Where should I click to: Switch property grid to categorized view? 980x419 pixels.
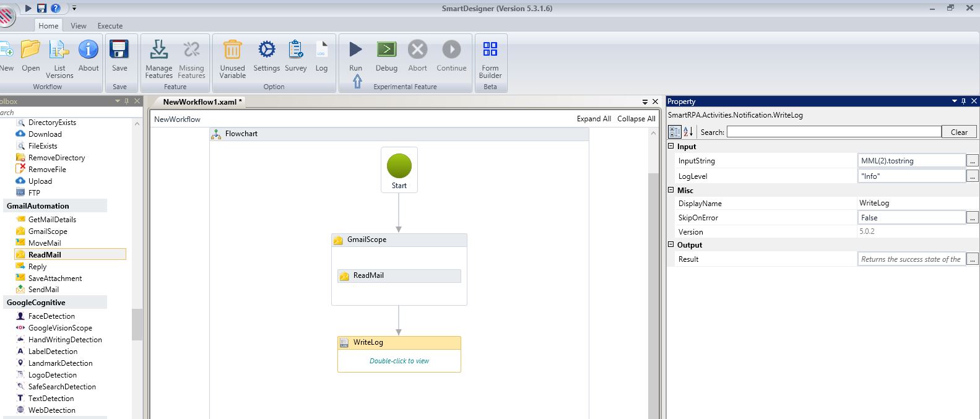(x=675, y=132)
